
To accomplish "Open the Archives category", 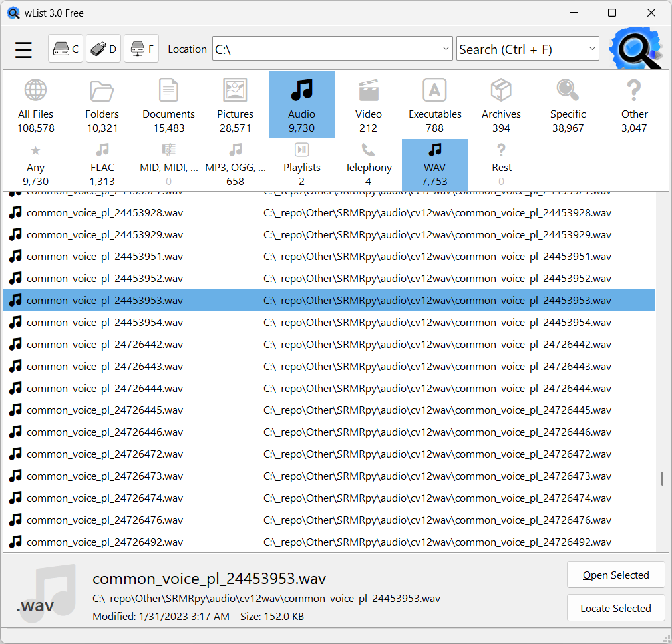I will tap(501, 104).
